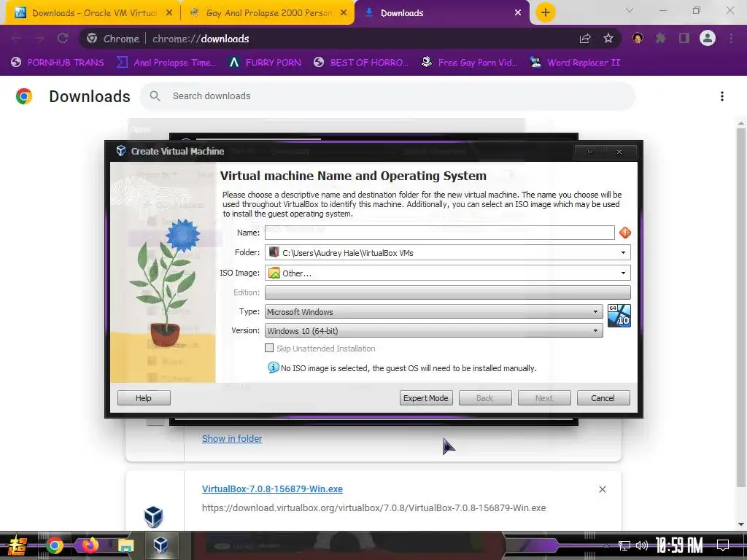Open the tab search chevron

click(630, 10)
